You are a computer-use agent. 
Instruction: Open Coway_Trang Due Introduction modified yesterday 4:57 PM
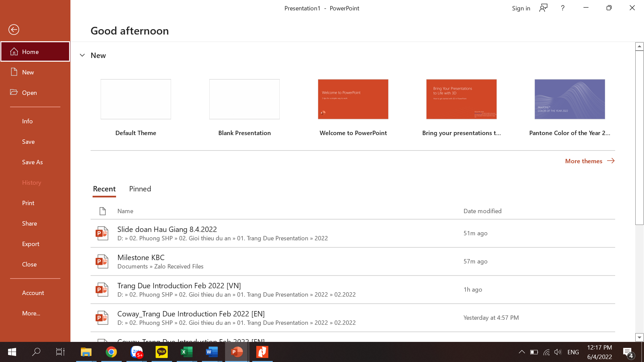pyautogui.click(x=353, y=318)
